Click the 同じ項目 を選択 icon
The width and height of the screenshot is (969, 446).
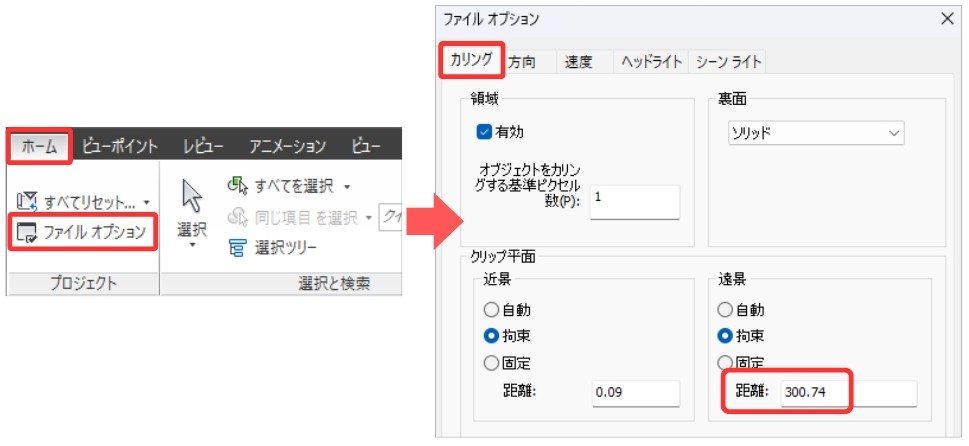(x=238, y=216)
